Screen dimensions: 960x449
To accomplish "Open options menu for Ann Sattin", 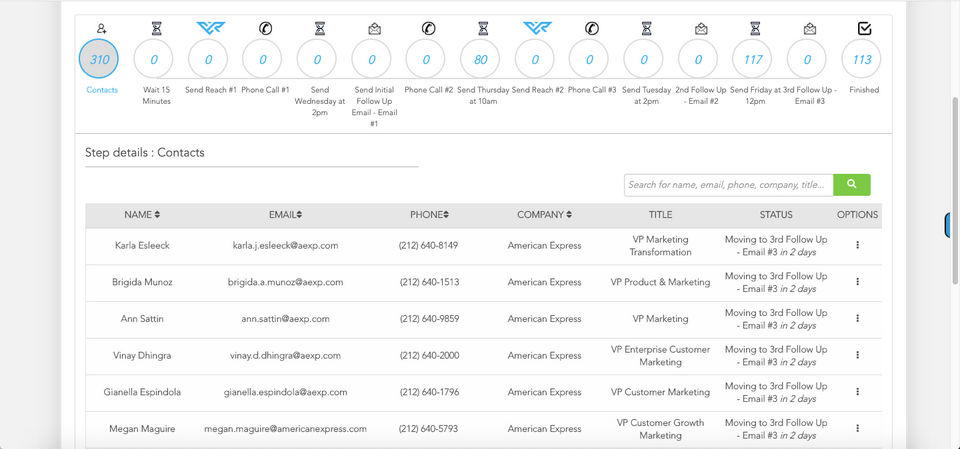I will [857, 319].
